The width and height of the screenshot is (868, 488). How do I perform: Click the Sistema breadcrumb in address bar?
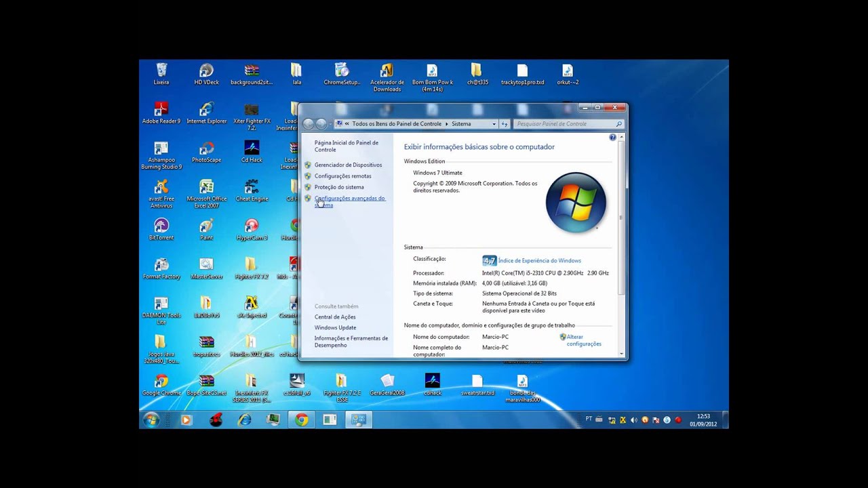coord(461,124)
